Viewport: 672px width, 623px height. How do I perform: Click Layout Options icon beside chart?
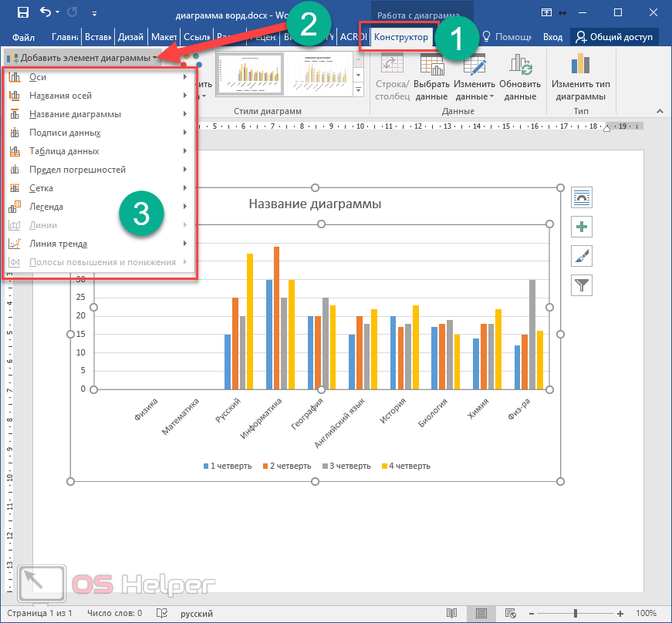[x=582, y=197]
